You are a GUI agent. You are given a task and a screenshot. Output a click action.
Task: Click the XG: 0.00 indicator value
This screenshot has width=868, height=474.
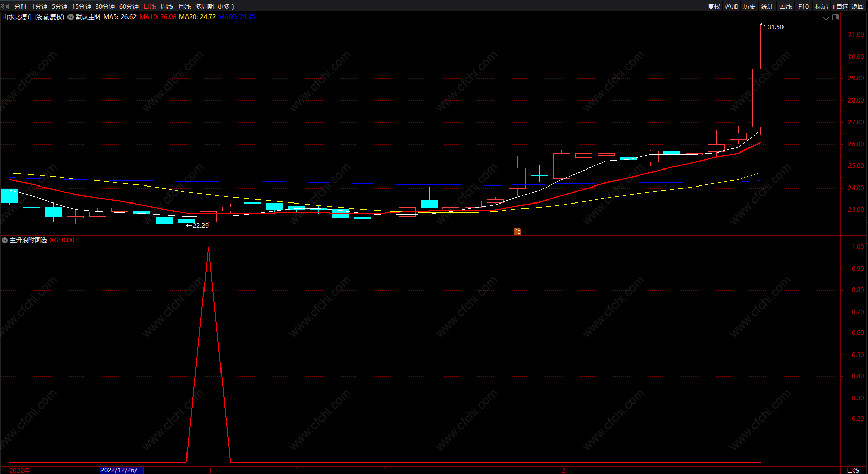[x=62, y=240]
